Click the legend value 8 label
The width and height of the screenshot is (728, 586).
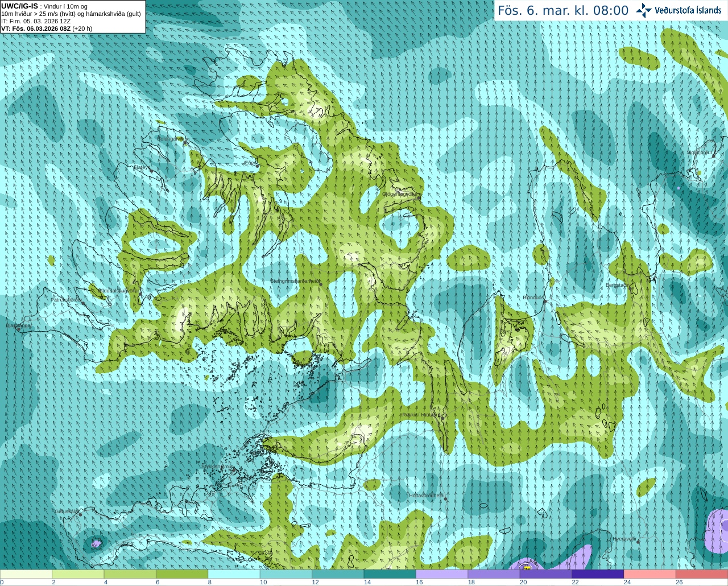[209, 582]
